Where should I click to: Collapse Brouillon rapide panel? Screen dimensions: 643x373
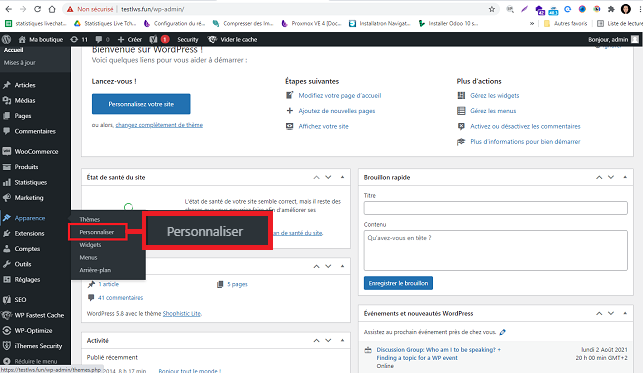(625, 177)
